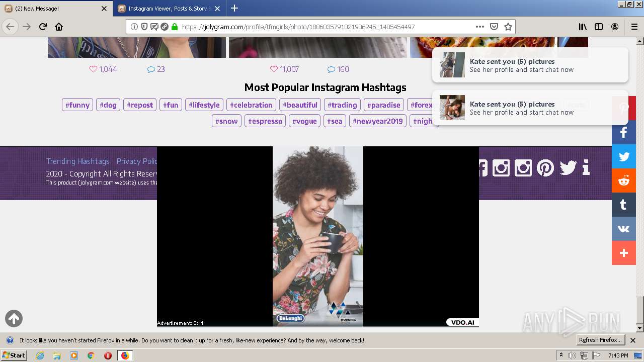The width and height of the screenshot is (644, 362).
Task: Click the scroll-to-top arrow button
Action: pos(14,318)
